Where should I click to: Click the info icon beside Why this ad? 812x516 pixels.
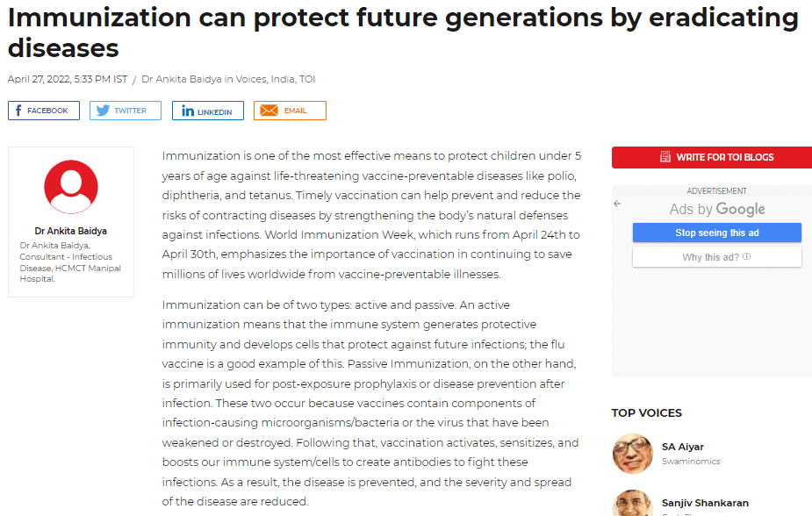click(x=747, y=257)
